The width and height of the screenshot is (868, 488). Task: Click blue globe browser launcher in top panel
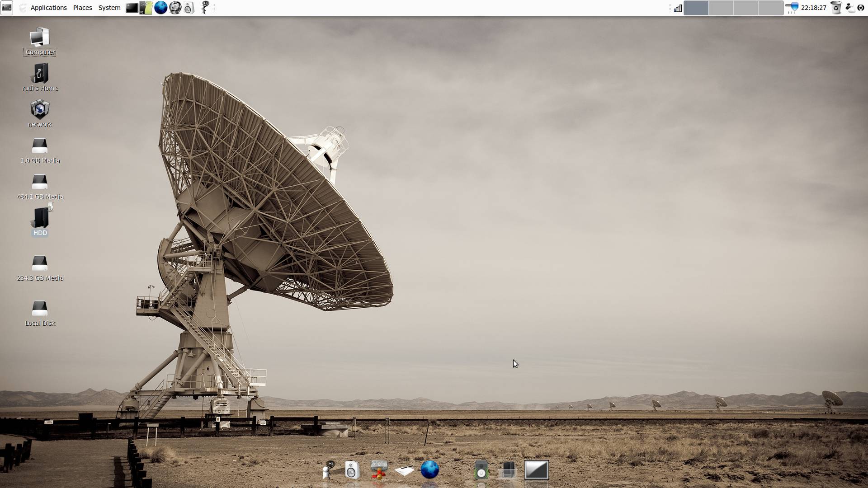tap(160, 8)
